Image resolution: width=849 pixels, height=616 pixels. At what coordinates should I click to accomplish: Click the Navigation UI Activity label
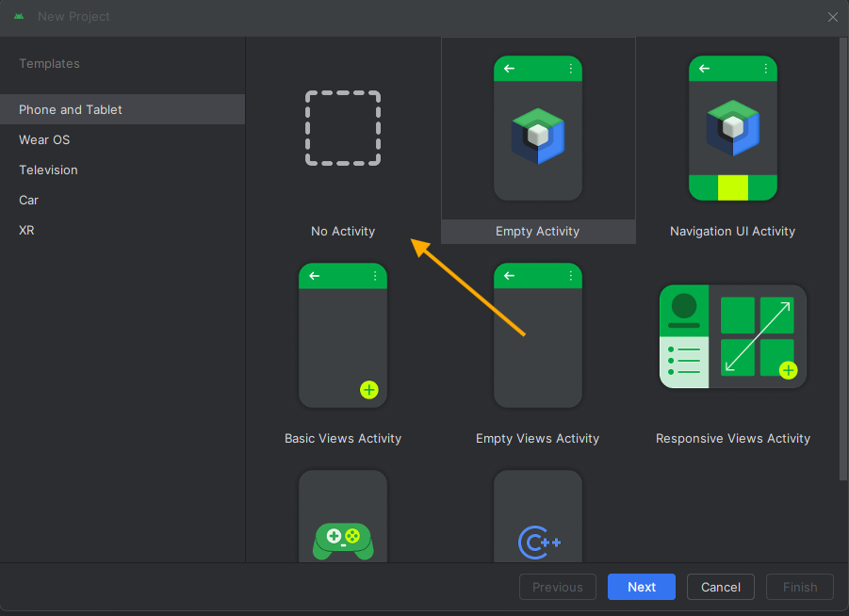[732, 232]
